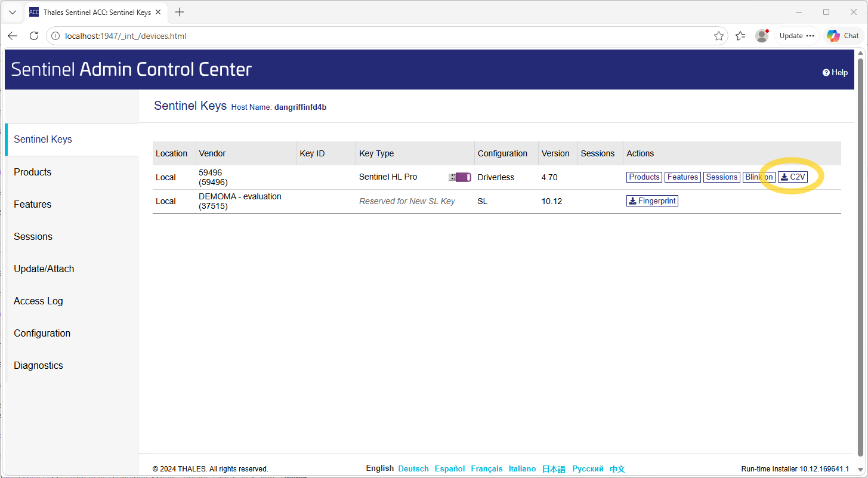Image resolution: width=868 pixels, height=478 pixels.
Task: Click the Update browser button
Action: [x=796, y=36]
